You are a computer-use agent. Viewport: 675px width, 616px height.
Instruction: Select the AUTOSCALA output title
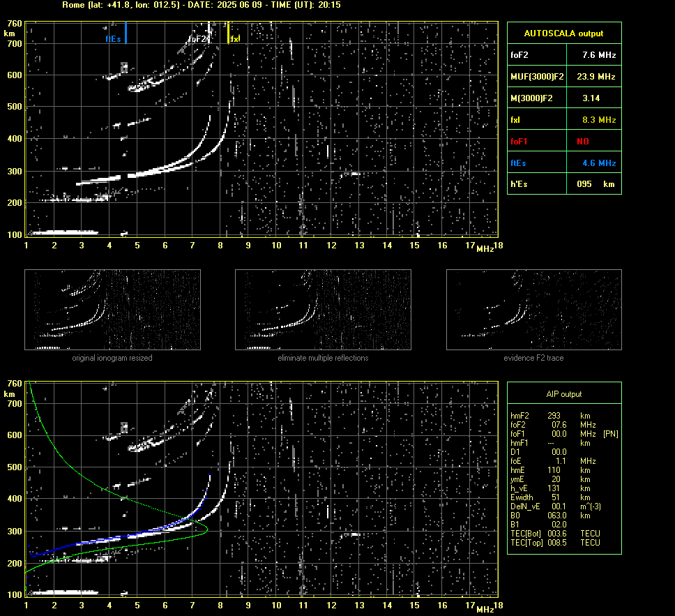[x=563, y=33]
